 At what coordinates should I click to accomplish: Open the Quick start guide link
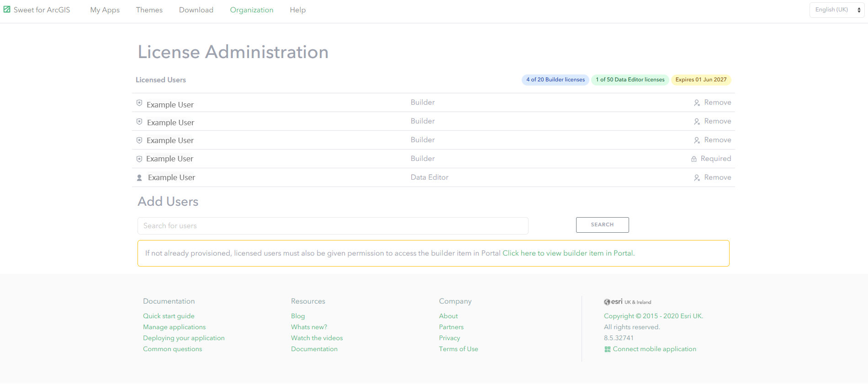coord(169,316)
